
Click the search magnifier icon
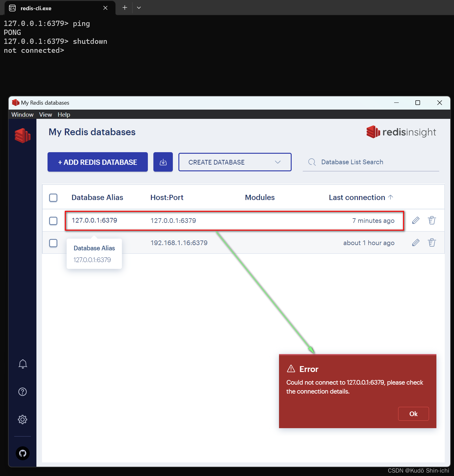[312, 162]
